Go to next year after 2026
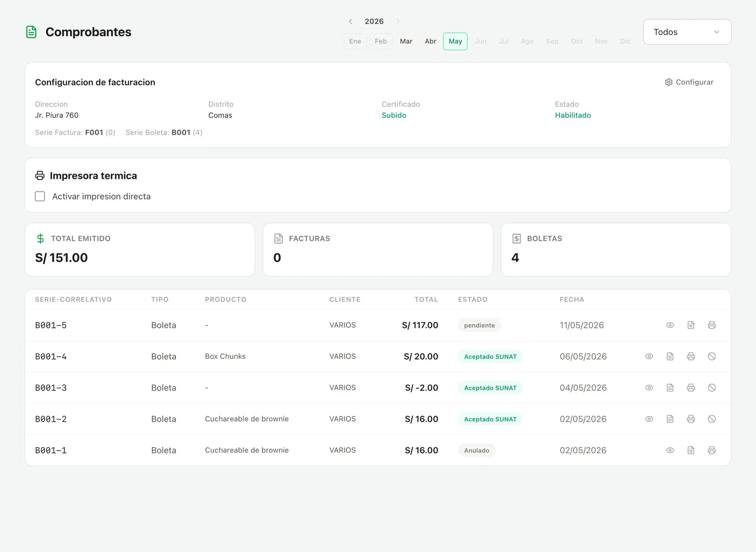 coord(398,21)
